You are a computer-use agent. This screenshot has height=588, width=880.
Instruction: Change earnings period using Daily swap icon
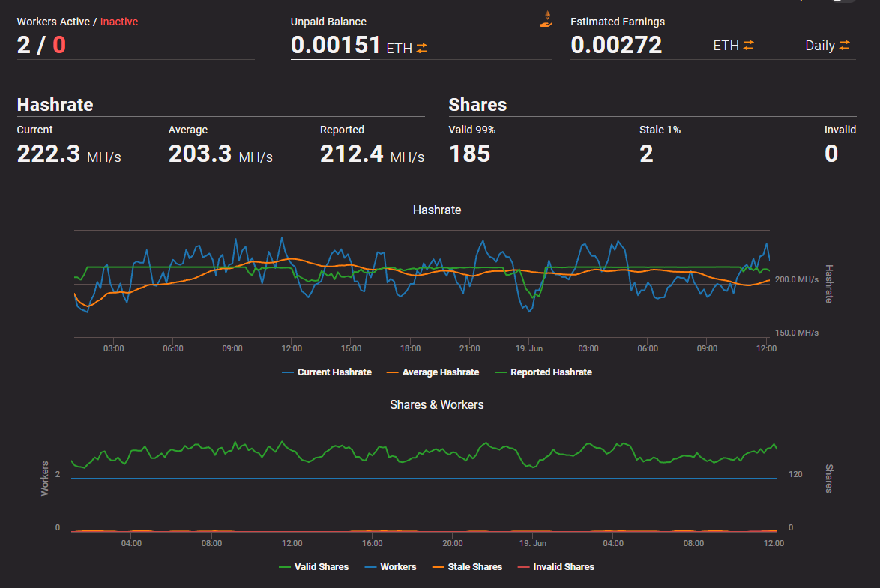(844, 46)
